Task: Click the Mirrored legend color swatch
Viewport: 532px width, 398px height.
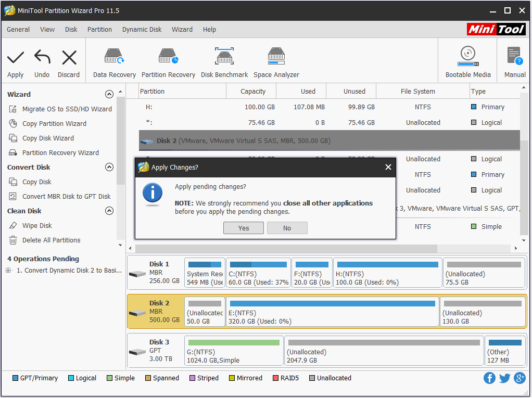Action: pos(232,378)
